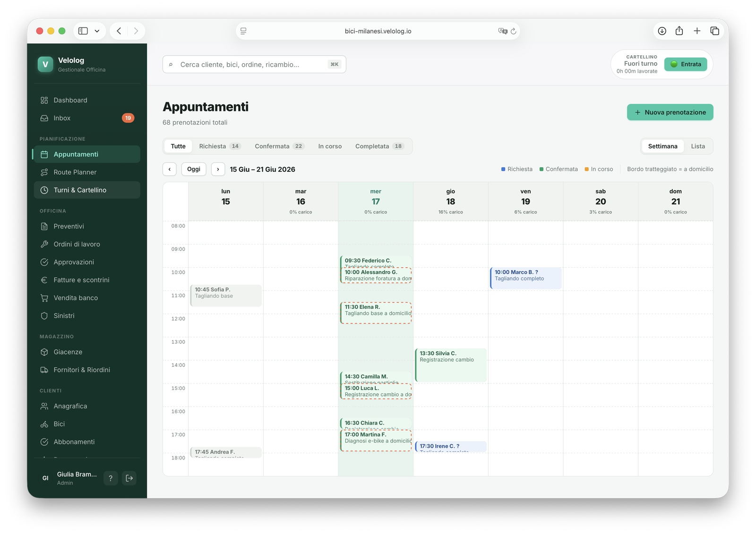This screenshot has height=534, width=756.
Task: Open 10:00 Alessandro G. appointment
Action: coord(376,275)
